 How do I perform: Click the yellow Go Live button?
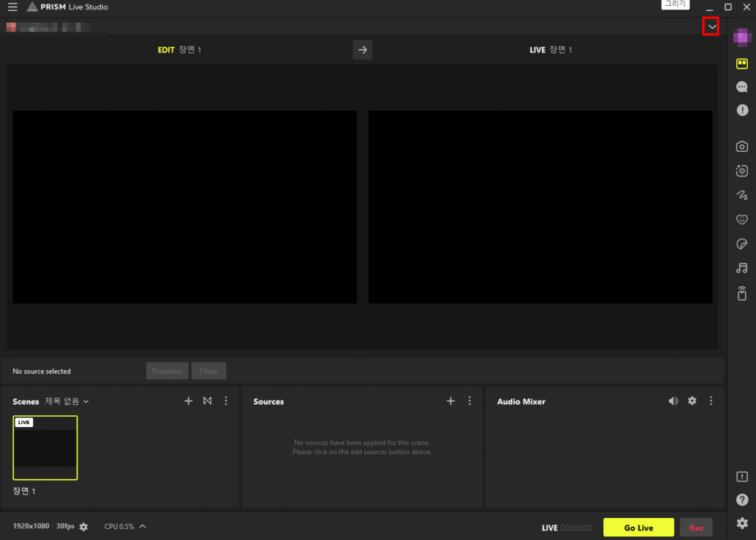pos(639,527)
